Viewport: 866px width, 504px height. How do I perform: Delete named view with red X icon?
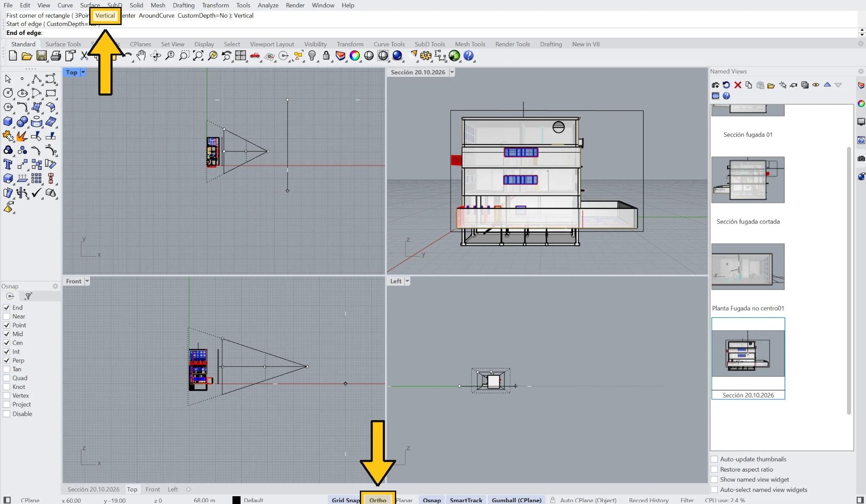pyautogui.click(x=738, y=85)
